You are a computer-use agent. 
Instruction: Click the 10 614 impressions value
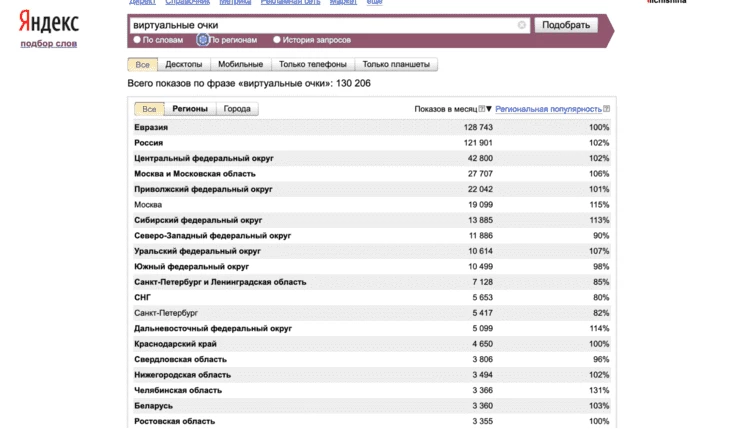(x=480, y=251)
